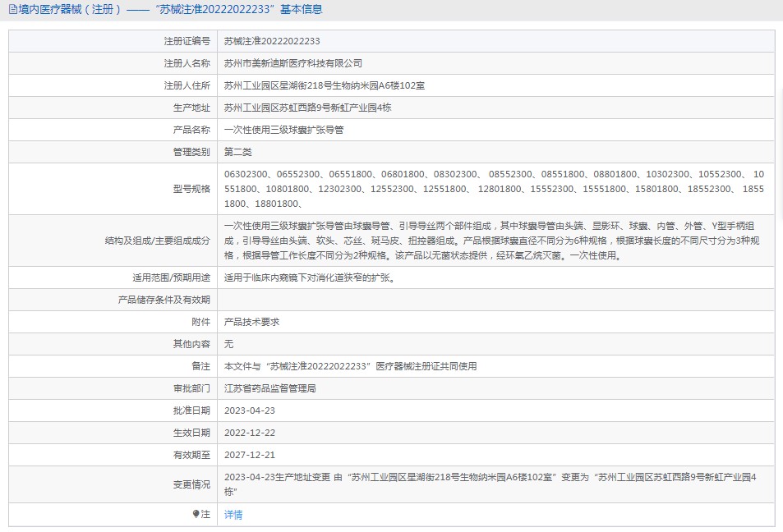The height and width of the screenshot is (532, 783).
Task: Select production address 苏虹西路9号新虹产业园4栋 value
Action: [x=307, y=108]
